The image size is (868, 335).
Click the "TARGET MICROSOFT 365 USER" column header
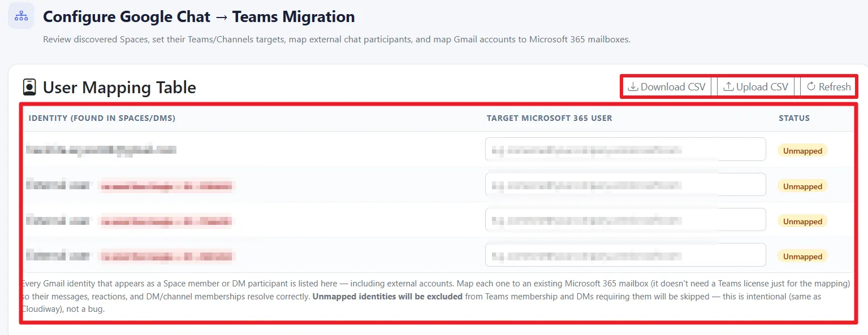pos(549,118)
